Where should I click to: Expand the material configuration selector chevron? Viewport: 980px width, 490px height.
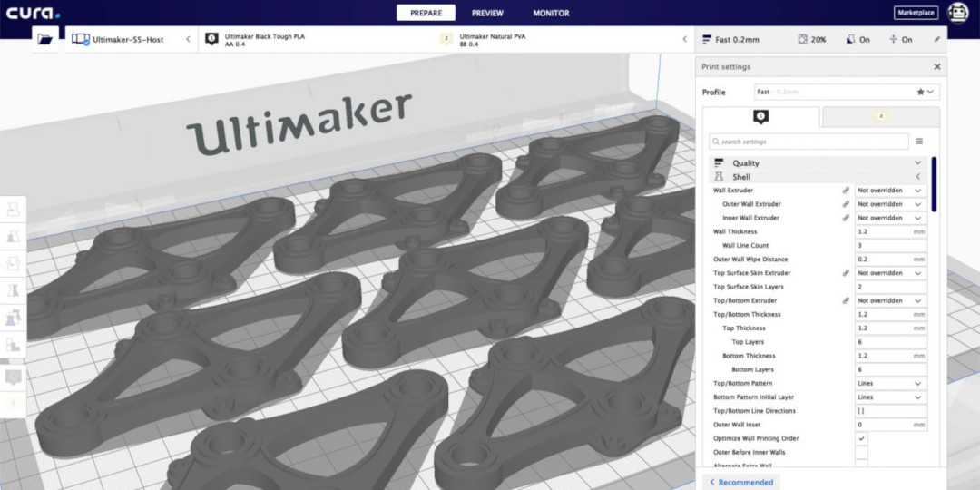pyautogui.click(x=684, y=39)
